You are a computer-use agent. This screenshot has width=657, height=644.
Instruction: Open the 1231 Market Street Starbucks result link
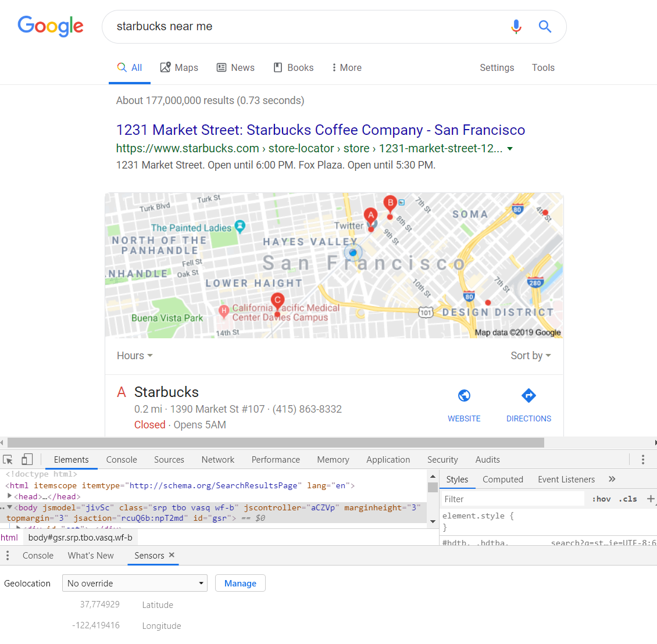pyautogui.click(x=320, y=130)
